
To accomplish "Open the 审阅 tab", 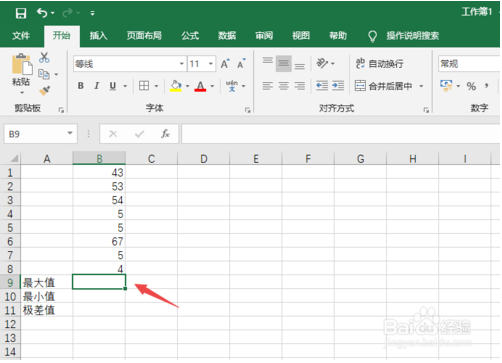I will point(264,35).
